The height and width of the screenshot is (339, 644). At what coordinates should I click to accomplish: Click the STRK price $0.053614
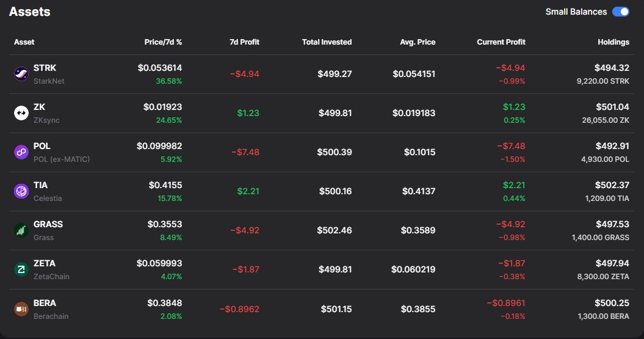click(x=160, y=68)
